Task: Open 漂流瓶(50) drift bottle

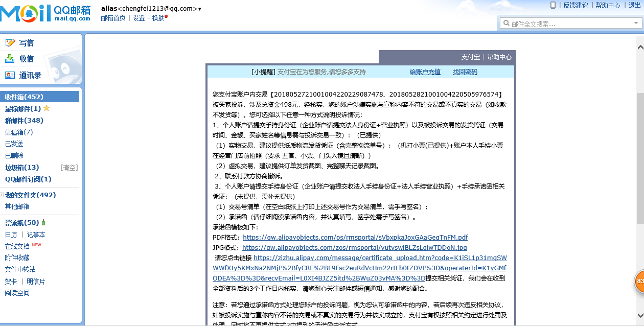Action: (x=22, y=223)
